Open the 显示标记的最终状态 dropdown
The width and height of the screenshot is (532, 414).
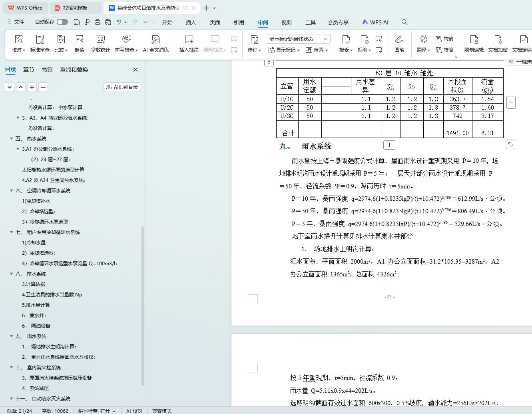(298, 39)
